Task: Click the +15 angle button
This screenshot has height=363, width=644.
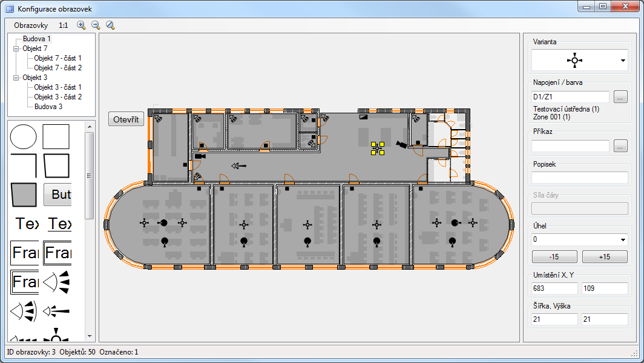Action: click(605, 256)
